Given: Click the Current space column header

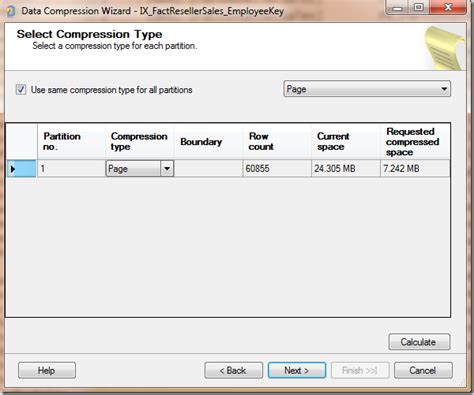Looking at the screenshot, I should (x=346, y=141).
